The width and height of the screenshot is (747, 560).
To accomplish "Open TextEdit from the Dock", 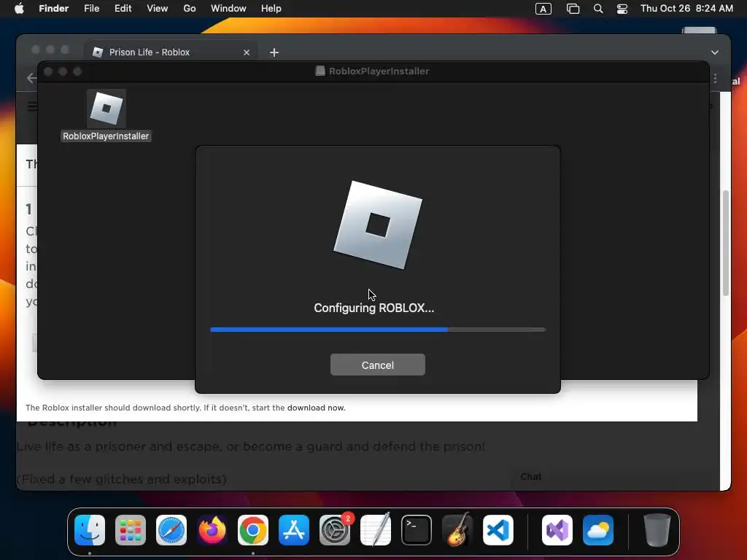I will tap(376, 530).
